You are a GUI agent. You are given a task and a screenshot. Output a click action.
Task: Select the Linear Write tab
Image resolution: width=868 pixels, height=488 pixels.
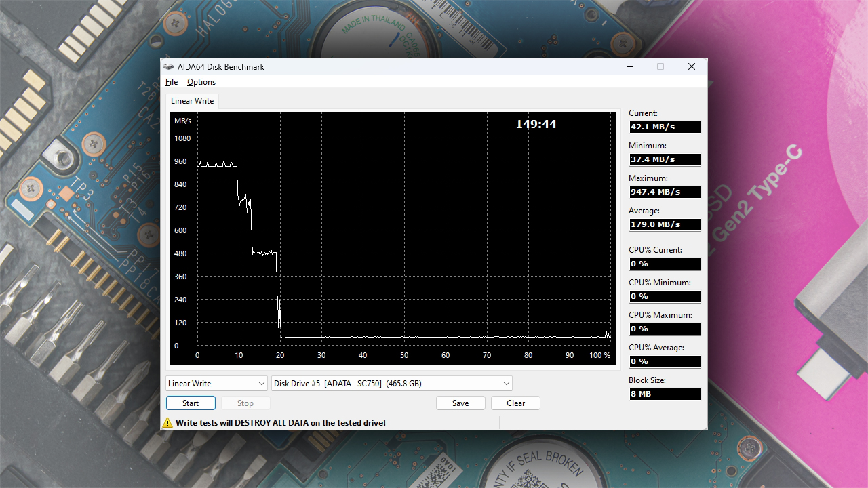(192, 101)
